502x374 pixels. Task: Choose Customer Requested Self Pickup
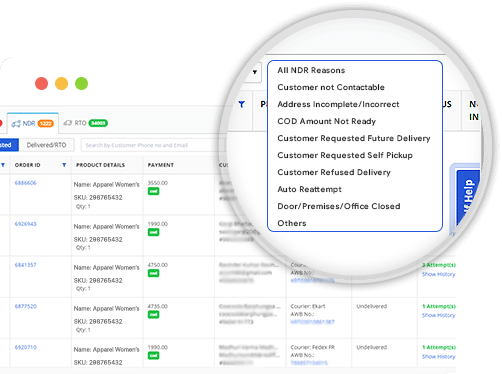pyautogui.click(x=345, y=155)
